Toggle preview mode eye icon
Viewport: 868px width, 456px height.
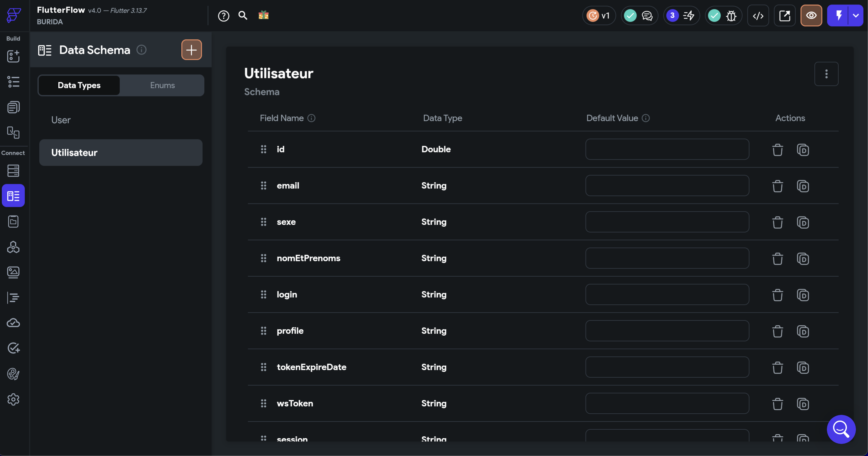point(811,15)
